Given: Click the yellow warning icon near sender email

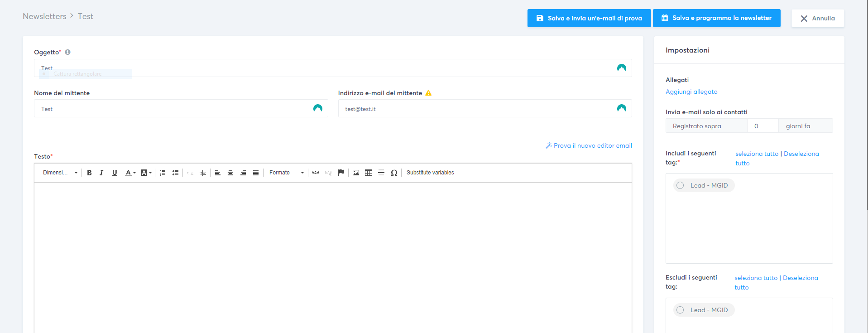Looking at the screenshot, I should pos(428,93).
